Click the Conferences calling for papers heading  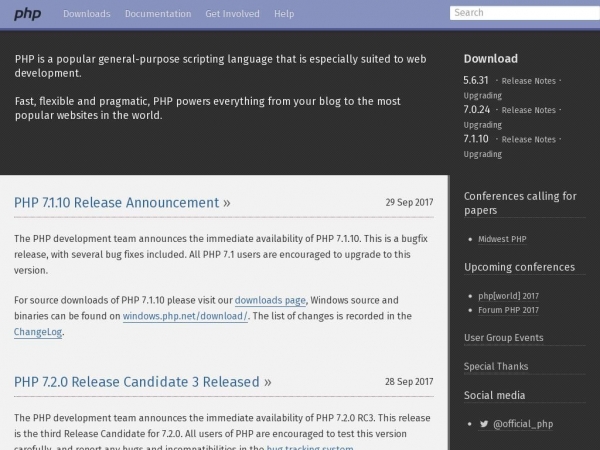click(520, 203)
